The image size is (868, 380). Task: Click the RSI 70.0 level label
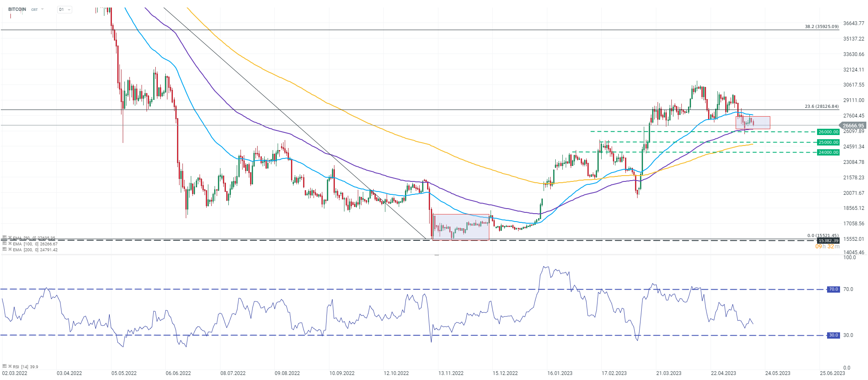(833, 289)
